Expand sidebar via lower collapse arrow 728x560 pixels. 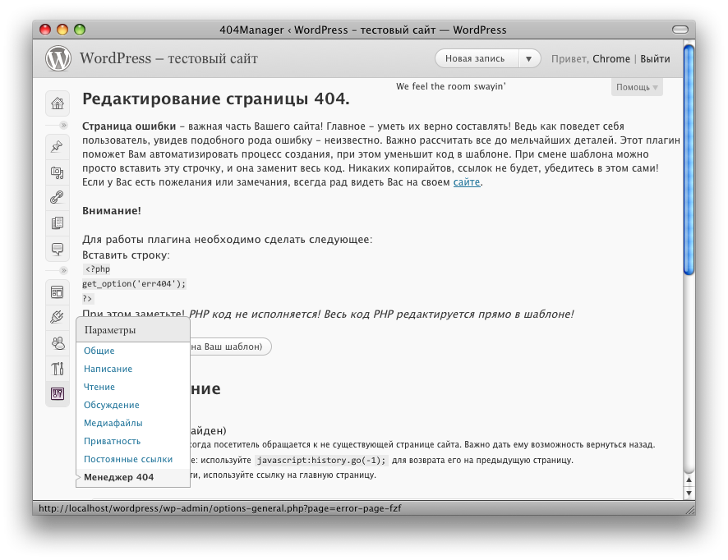pyautogui.click(x=63, y=270)
